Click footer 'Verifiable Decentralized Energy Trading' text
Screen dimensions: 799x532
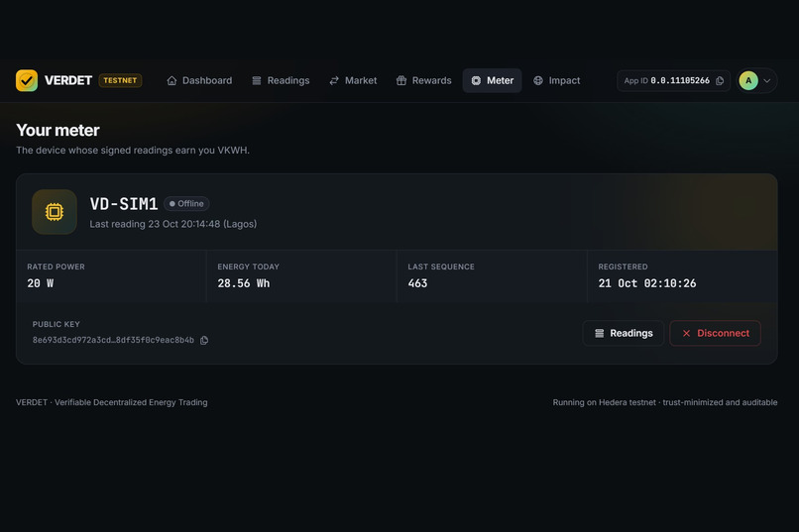pos(131,402)
